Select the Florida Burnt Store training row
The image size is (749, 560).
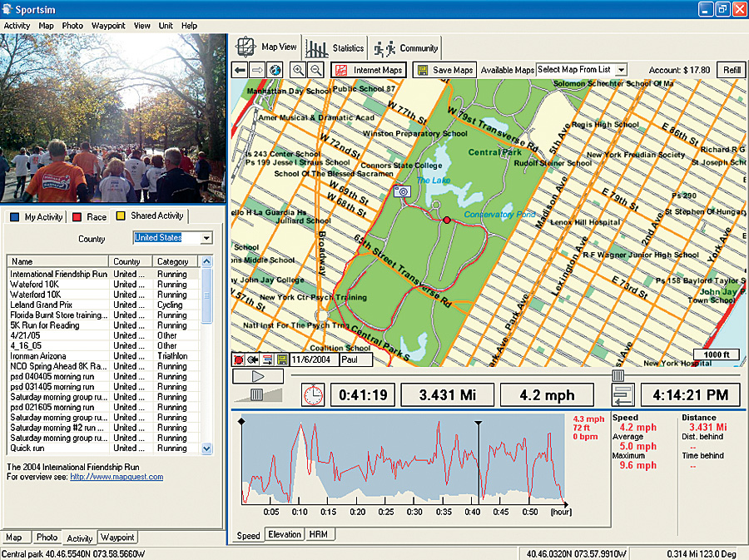104,315
